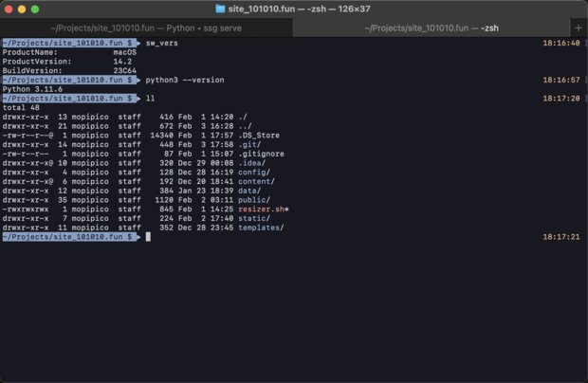
Task: Click the Python 3.11.6 output line
Action: point(32,89)
